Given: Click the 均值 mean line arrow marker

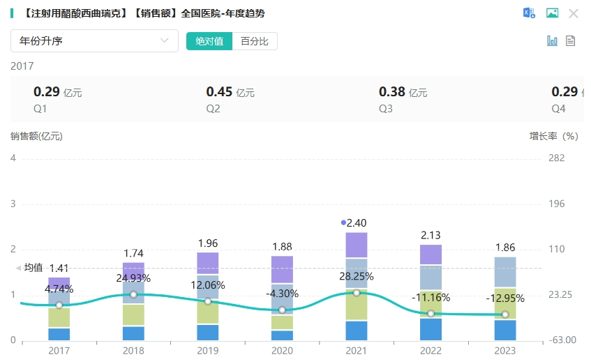Looking at the screenshot, I should pos(19,268).
